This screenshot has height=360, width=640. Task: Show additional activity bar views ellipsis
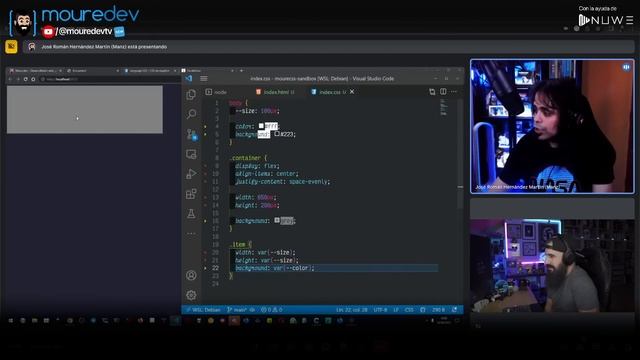tap(191, 233)
